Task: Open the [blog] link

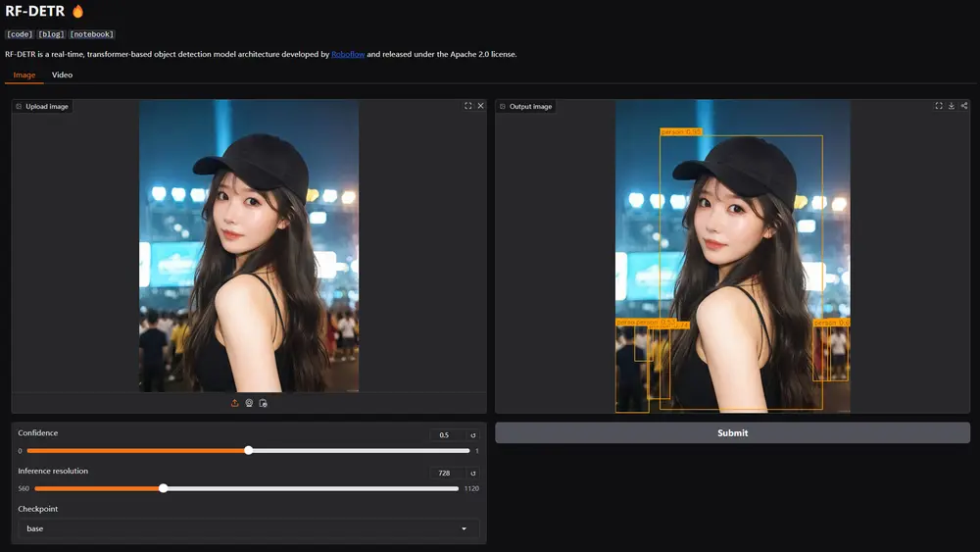Action: pos(51,34)
